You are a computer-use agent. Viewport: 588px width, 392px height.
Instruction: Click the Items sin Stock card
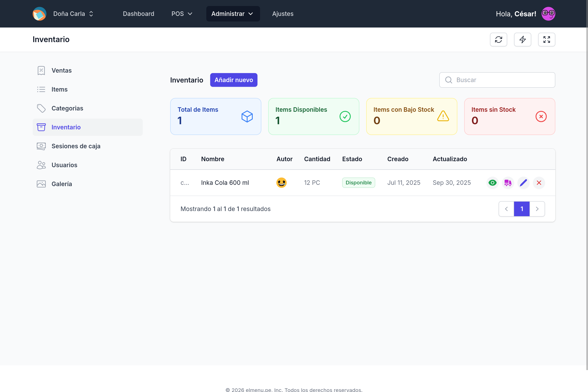pos(510,116)
